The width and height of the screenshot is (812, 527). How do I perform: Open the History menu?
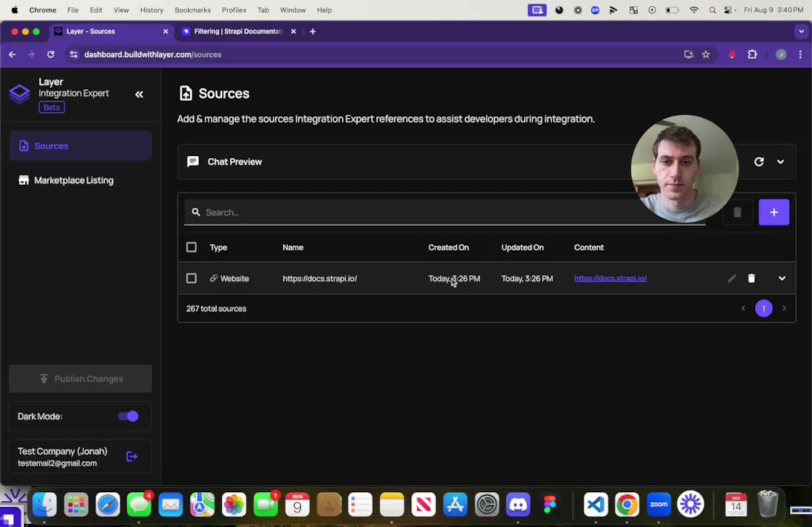coord(151,10)
